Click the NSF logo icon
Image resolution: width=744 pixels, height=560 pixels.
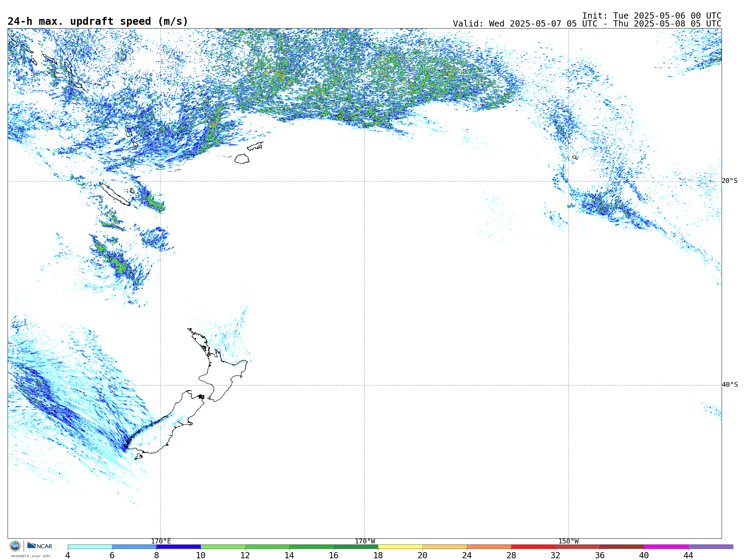15,546
